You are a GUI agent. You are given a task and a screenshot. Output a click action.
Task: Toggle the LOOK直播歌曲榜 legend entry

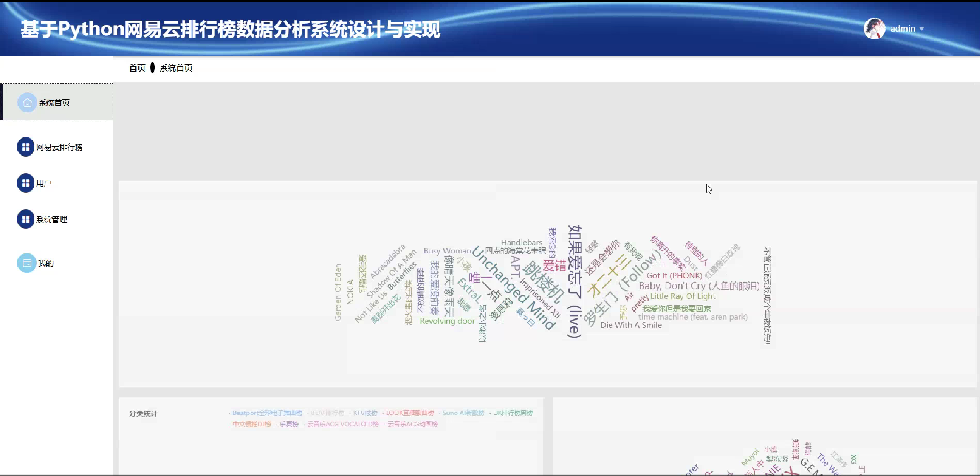(409, 413)
